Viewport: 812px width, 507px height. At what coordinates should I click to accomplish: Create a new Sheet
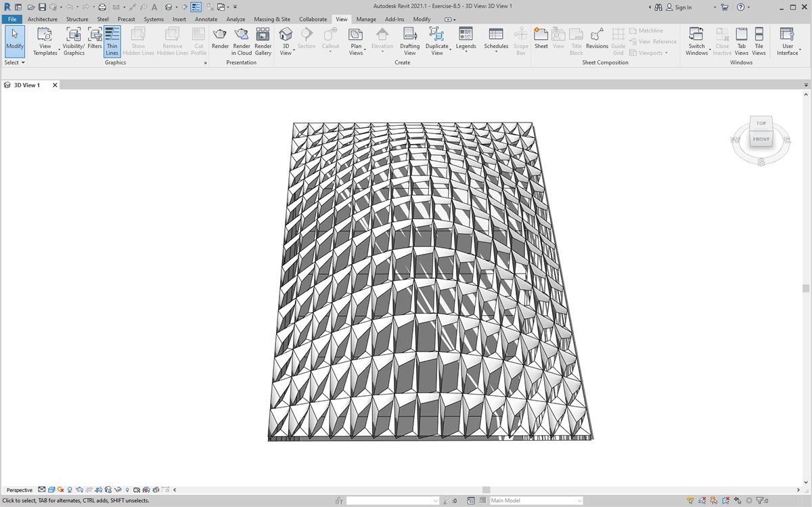pyautogui.click(x=541, y=40)
